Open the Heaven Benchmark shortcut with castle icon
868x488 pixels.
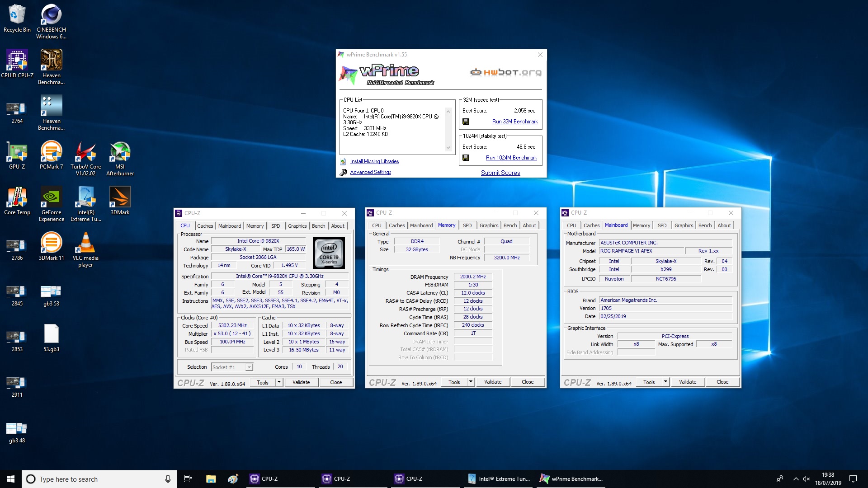51,67
